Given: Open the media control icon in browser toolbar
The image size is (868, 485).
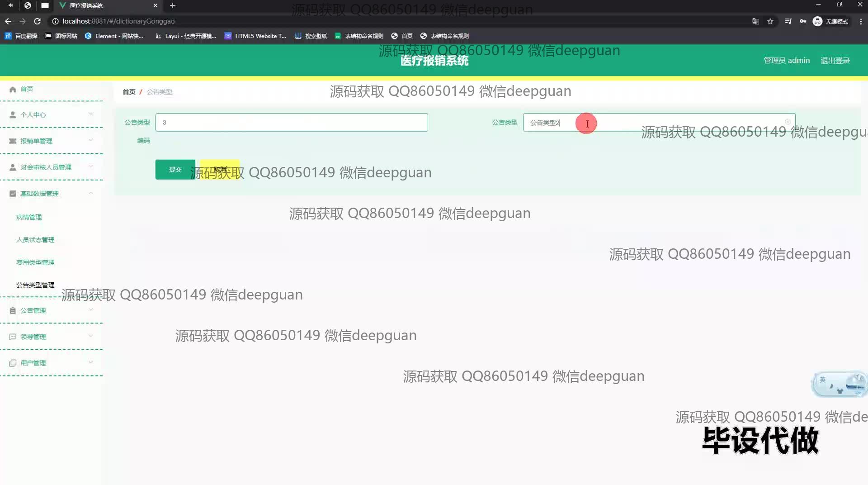Looking at the screenshot, I should pyautogui.click(x=788, y=21).
